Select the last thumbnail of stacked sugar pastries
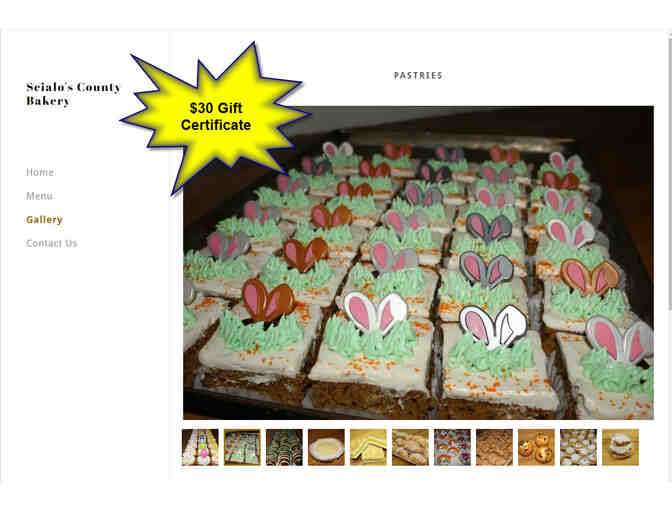The width and height of the screenshot is (672, 510). (x=620, y=447)
